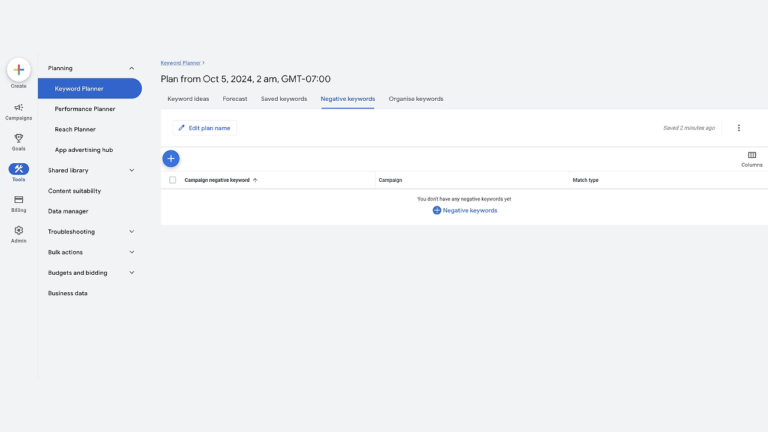
Task: Click Edit plan name button
Action: (x=205, y=128)
